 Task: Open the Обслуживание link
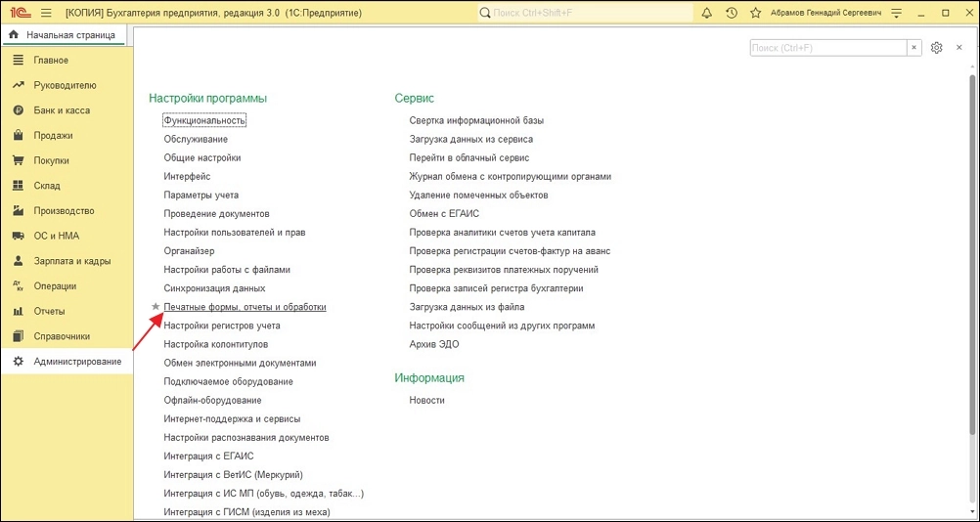point(196,139)
